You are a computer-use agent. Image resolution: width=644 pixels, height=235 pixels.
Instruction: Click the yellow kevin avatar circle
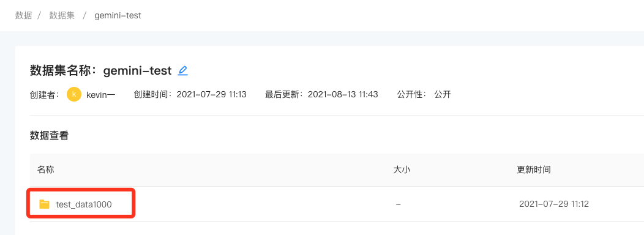click(x=74, y=94)
